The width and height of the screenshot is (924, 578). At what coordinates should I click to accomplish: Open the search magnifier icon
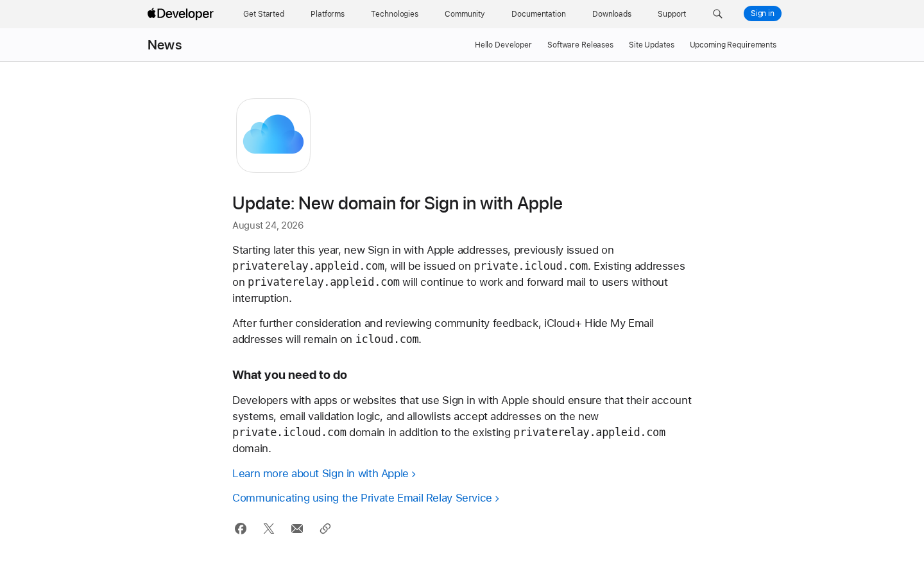click(x=717, y=14)
